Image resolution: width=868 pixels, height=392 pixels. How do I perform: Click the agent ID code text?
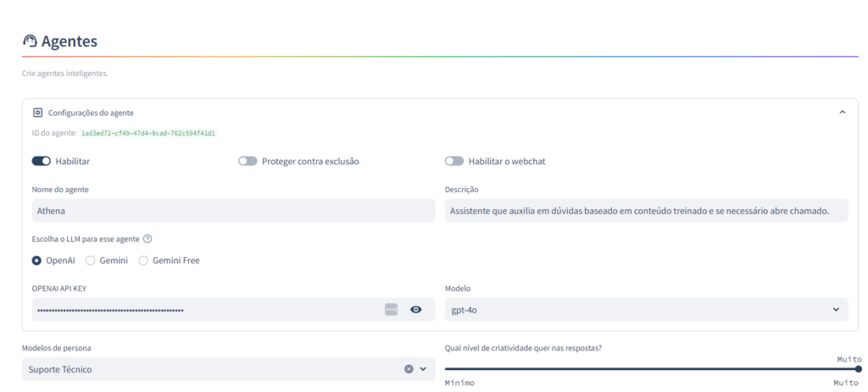[147, 134]
